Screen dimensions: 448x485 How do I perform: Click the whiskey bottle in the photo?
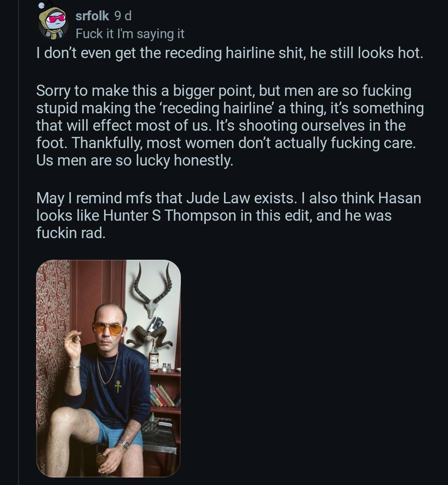(154, 356)
